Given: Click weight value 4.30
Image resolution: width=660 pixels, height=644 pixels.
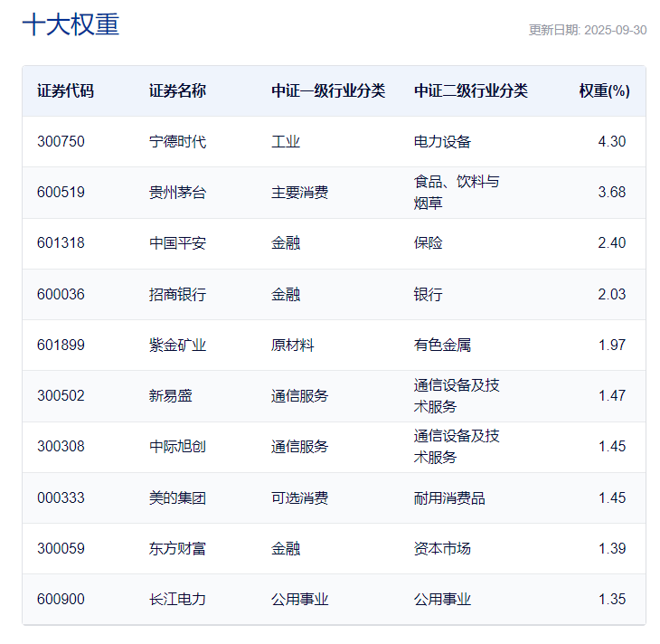Looking at the screenshot, I should click(611, 141).
